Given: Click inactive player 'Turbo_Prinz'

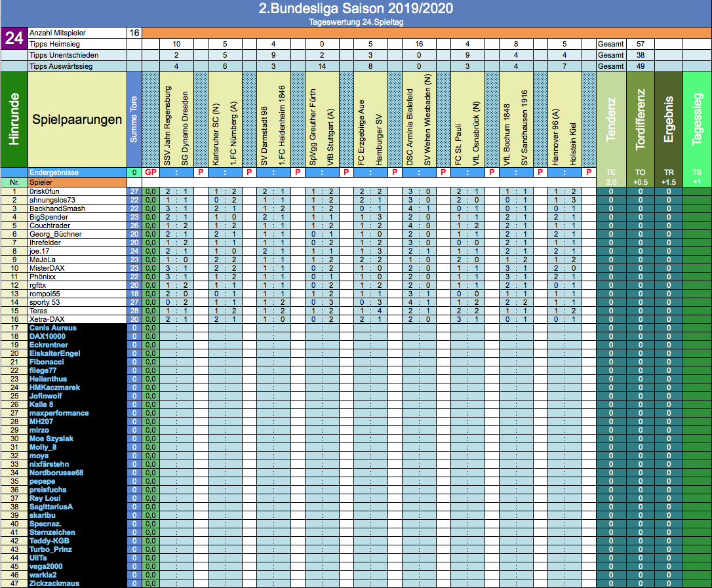Looking at the screenshot, I should coord(50,549).
